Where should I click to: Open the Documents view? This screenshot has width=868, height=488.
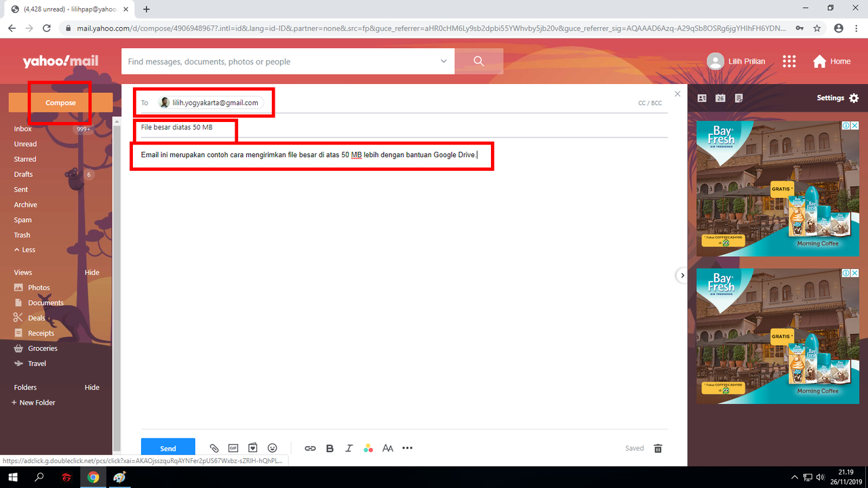click(45, 303)
